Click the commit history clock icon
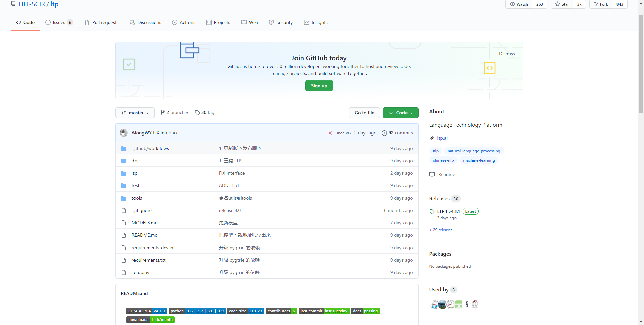Image resolution: width=644 pixels, height=325 pixels. pos(384,133)
